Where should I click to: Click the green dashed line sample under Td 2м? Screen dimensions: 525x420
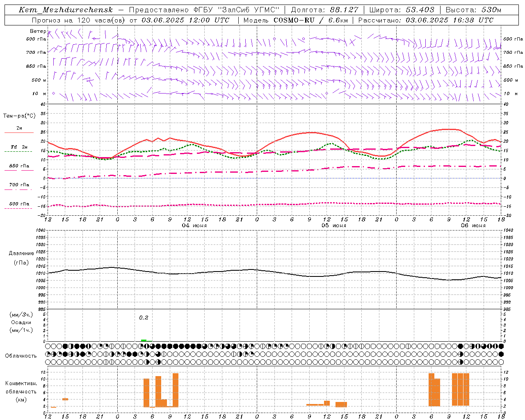pos(18,151)
